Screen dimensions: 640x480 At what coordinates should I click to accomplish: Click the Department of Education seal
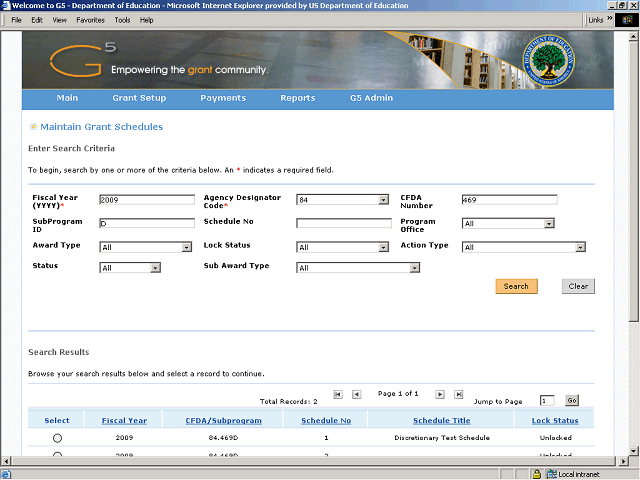click(x=549, y=60)
